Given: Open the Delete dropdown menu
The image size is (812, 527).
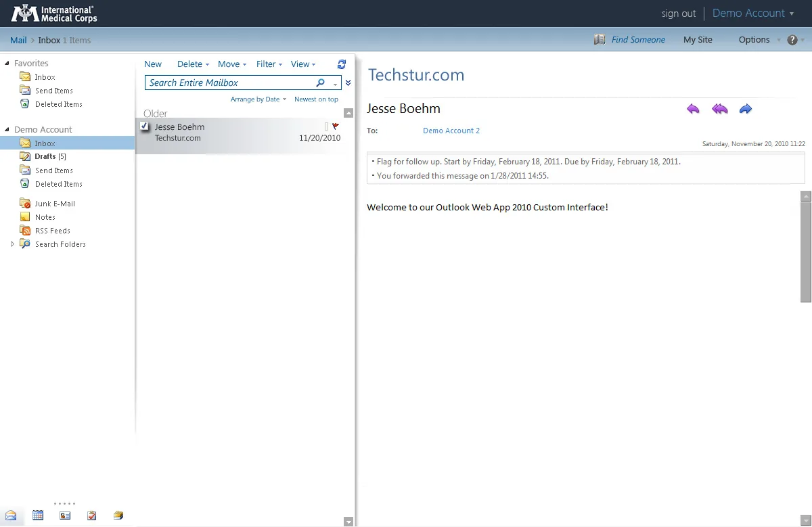Looking at the screenshot, I should coord(194,64).
